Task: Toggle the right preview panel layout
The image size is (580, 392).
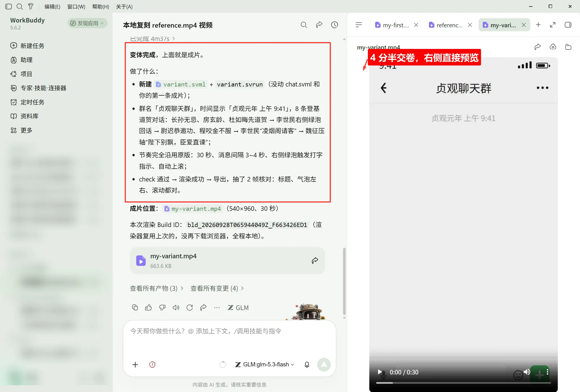Action: 568,25
